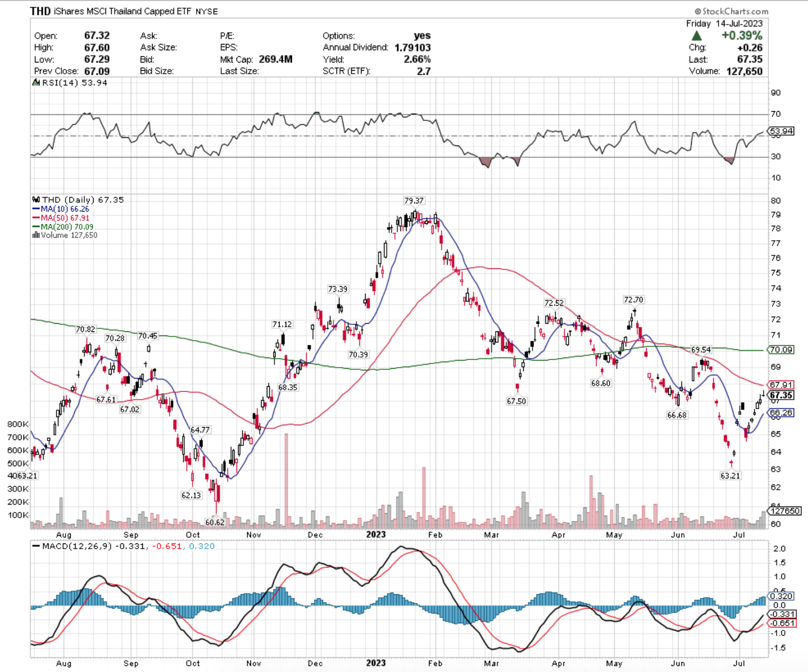
Task: Click the 62.13 price label
Action: (x=191, y=496)
